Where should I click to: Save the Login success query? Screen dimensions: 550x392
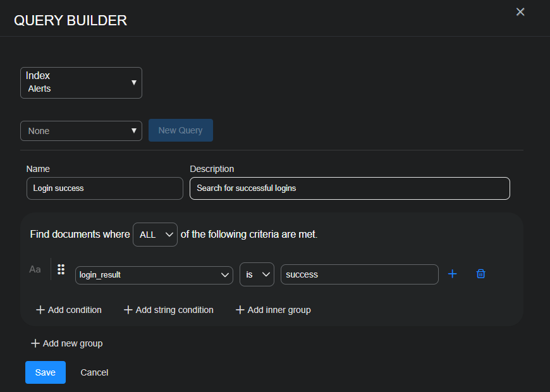pos(45,372)
